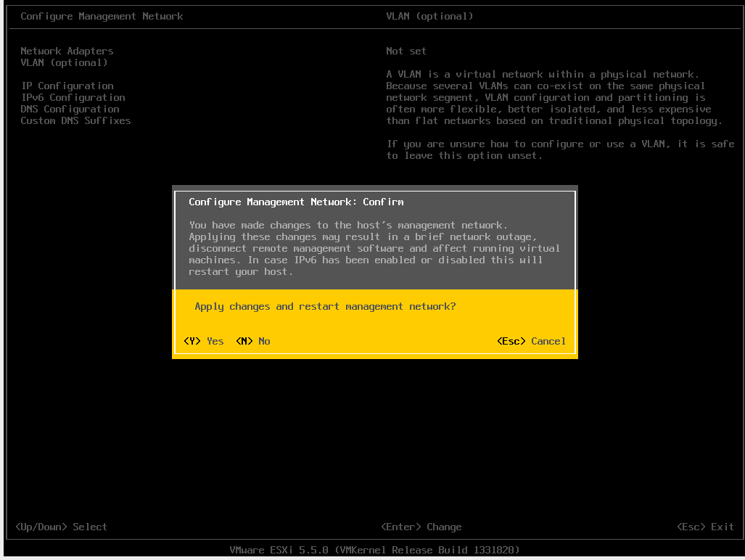745x560 pixels.
Task: Click the VLAN (optional) heading in right panel
Action: click(x=429, y=16)
